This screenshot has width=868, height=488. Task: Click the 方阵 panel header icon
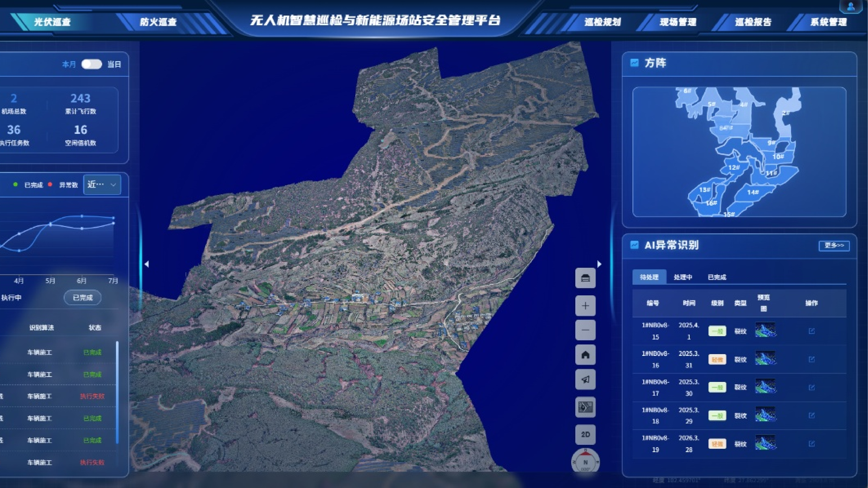point(634,63)
